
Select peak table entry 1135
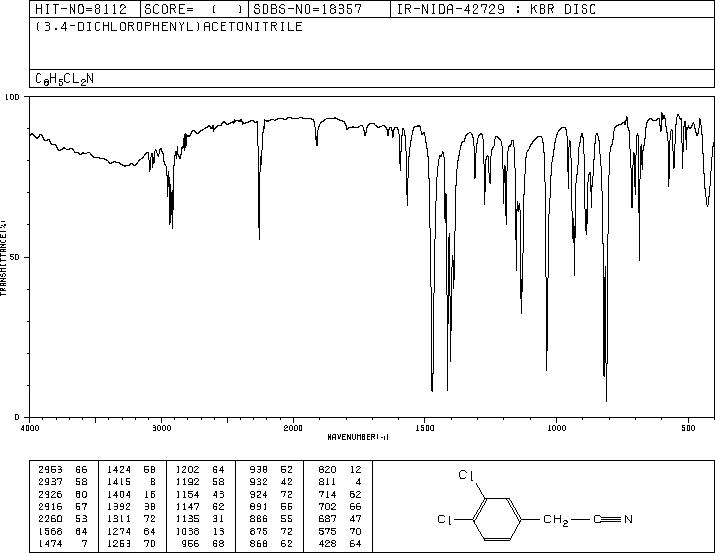point(200,519)
